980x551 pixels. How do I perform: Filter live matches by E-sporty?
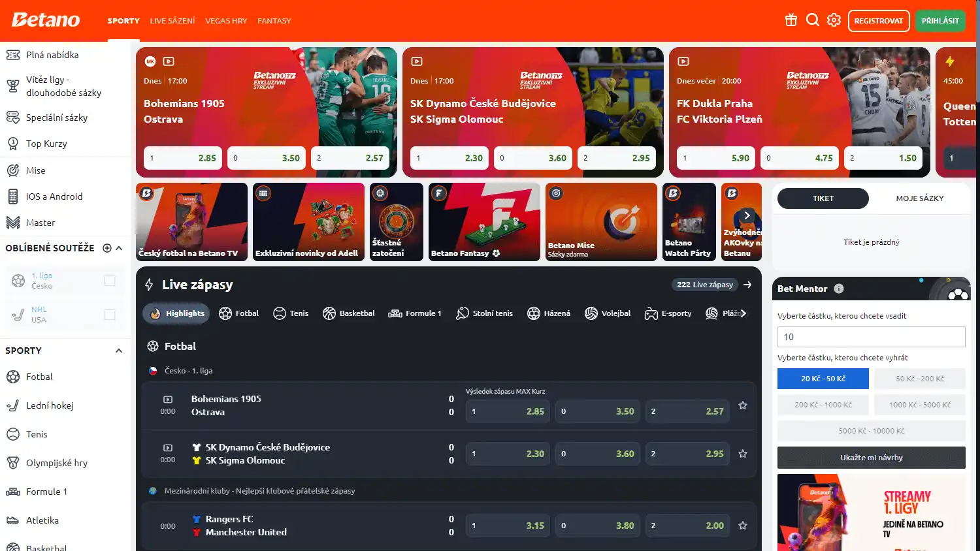click(x=668, y=313)
